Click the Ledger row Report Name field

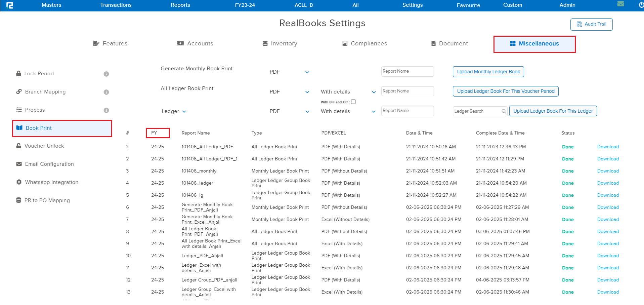click(407, 111)
